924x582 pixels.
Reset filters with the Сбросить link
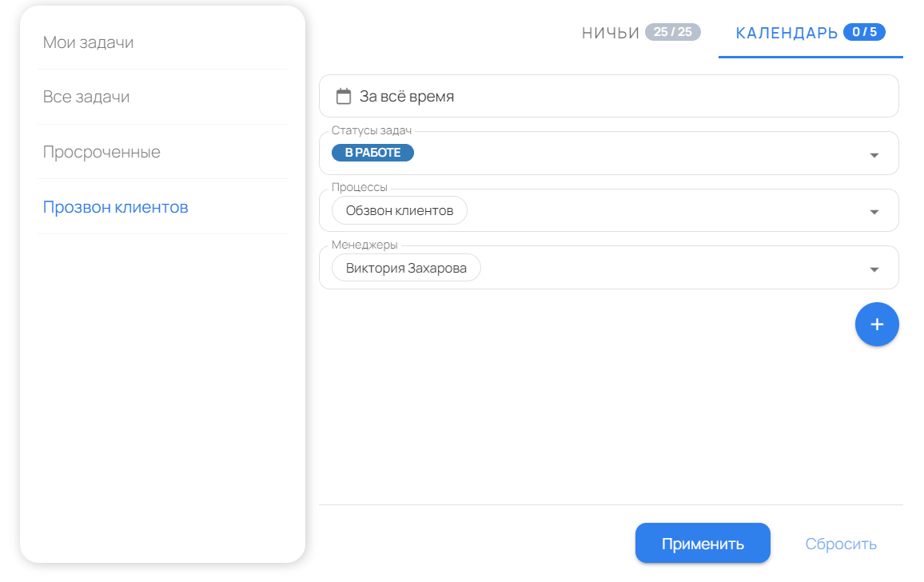(x=841, y=544)
